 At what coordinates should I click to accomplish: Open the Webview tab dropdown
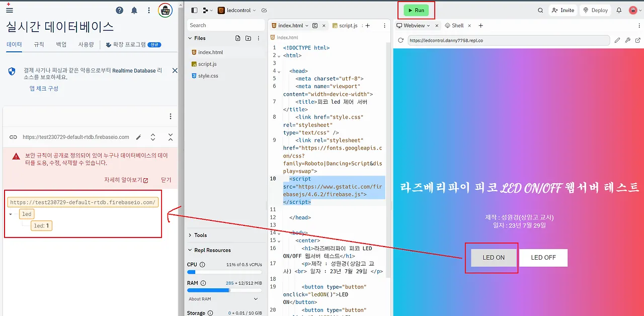pyautogui.click(x=428, y=26)
